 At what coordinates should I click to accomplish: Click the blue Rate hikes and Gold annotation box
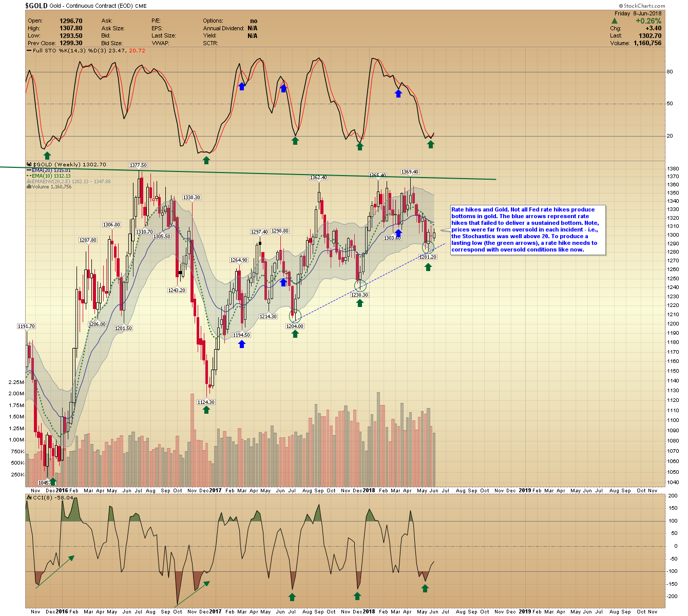coord(527,229)
